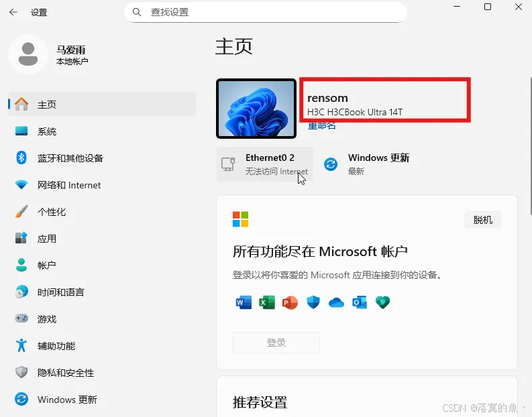The height and width of the screenshot is (417, 532).
Task: Open the 个性化 settings category
Action: pos(102,212)
